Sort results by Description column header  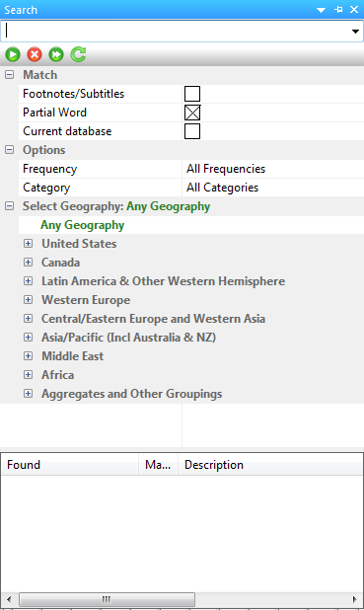(270, 465)
